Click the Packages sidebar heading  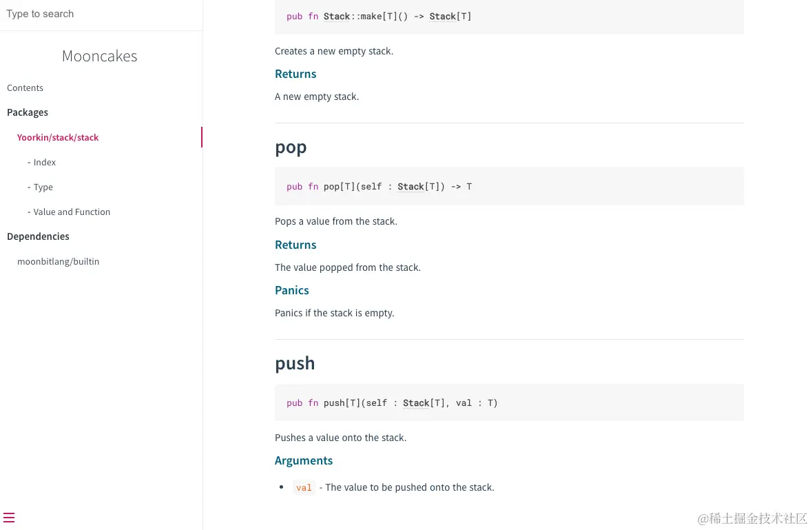point(28,112)
